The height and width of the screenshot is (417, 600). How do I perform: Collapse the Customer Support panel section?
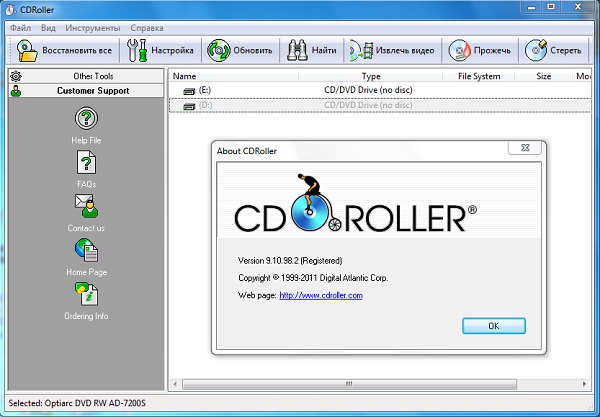pos(86,91)
